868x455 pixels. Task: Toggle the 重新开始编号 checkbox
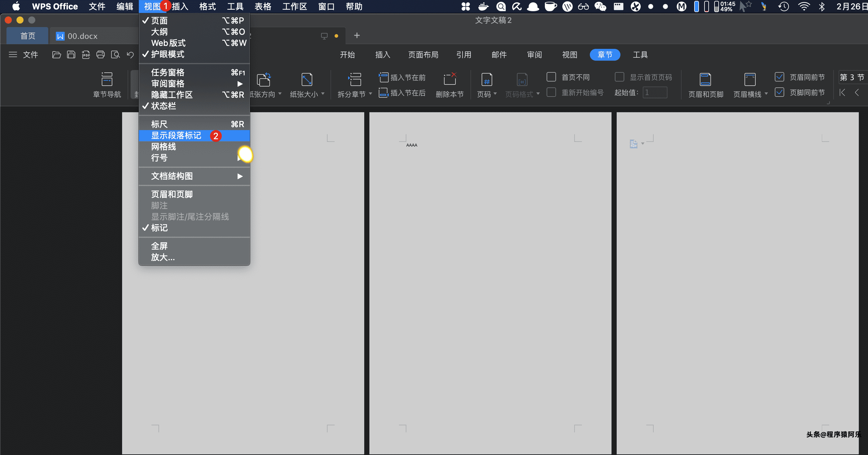[551, 92]
